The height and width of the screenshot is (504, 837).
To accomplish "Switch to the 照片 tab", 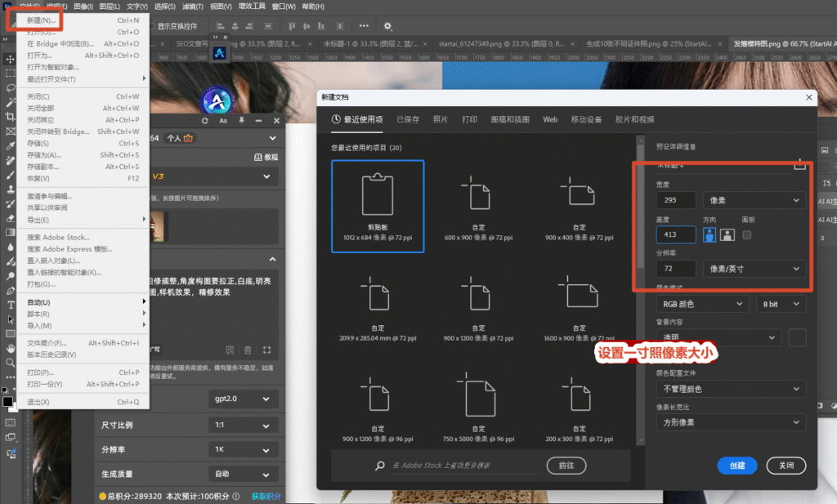I will click(x=441, y=119).
